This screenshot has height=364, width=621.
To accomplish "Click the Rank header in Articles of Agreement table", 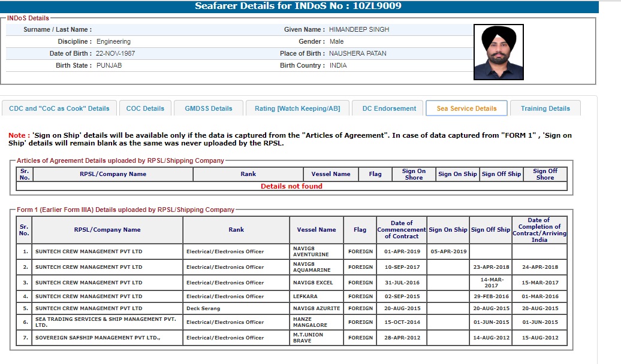I will (x=248, y=174).
